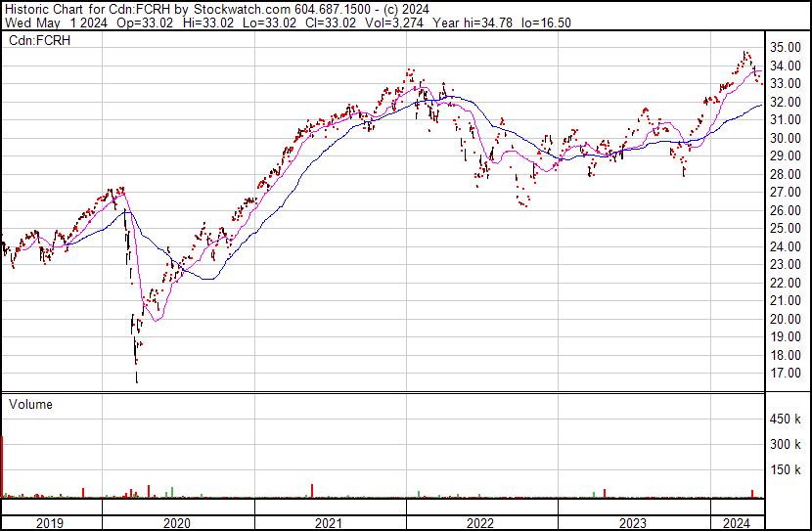This screenshot has width=812, height=531.
Task: Select the 2020 year label on time axis
Action: pos(177,523)
